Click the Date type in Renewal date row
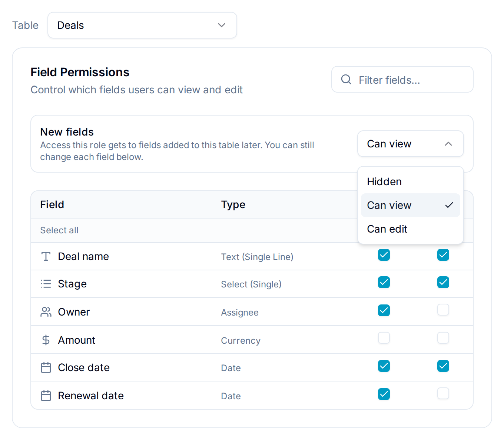The width and height of the screenshot is (504, 440). pos(231,396)
